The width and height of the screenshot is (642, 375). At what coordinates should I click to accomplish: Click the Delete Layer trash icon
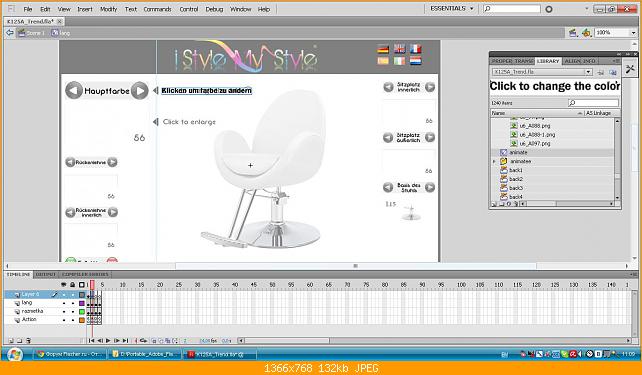tap(28, 340)
